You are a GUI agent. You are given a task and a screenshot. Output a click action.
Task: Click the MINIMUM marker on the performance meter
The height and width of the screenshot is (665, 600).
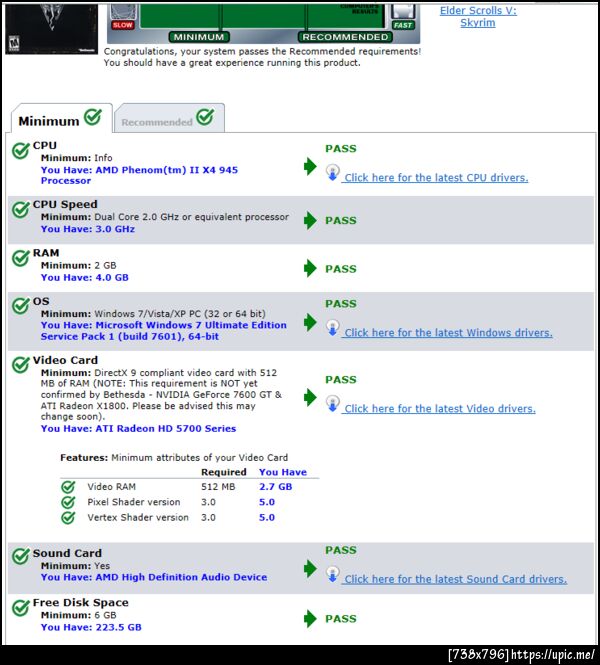pyautogui.click(x=199, y=37)
